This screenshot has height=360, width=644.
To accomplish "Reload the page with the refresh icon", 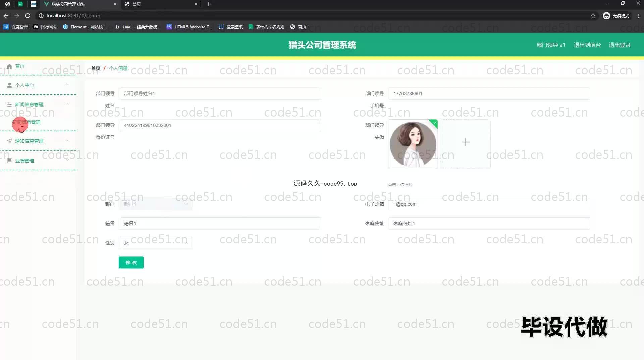I will click(x=28, y=16).
